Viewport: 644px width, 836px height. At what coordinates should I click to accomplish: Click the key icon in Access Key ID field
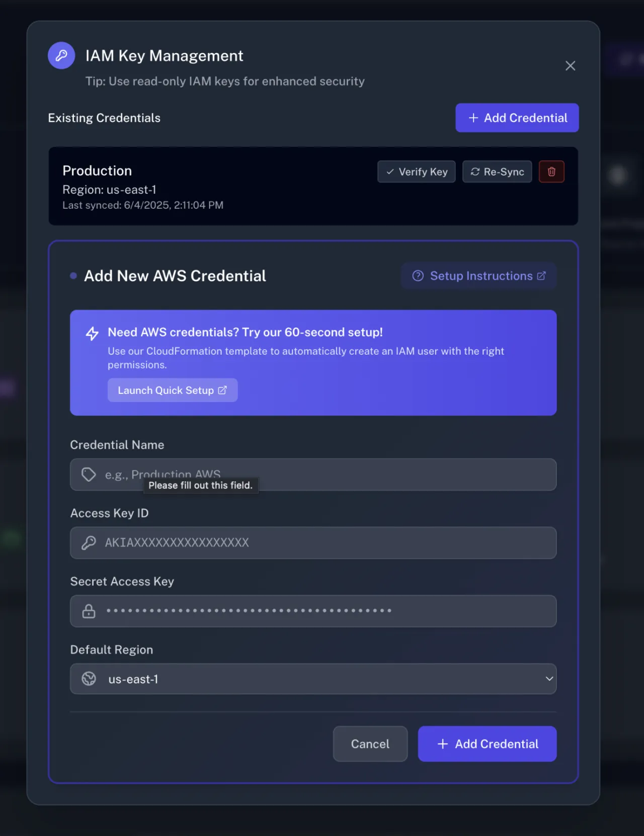click(89, 543)
